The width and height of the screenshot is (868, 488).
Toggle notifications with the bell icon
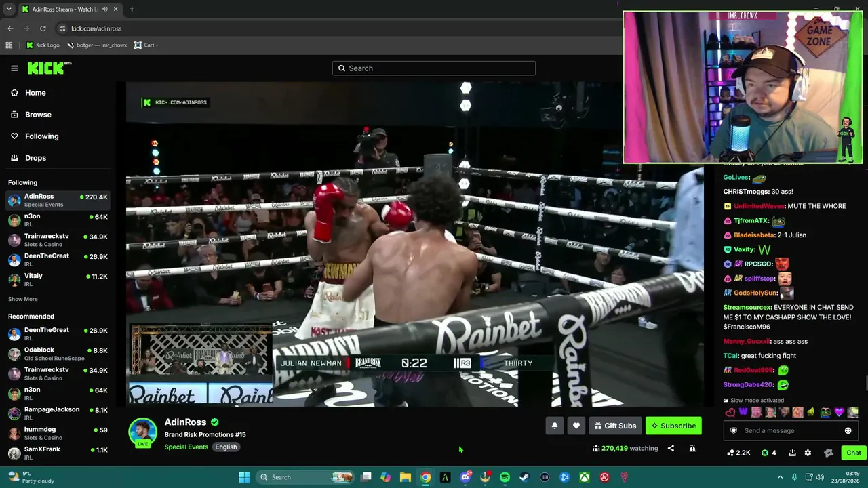[554, 426]
